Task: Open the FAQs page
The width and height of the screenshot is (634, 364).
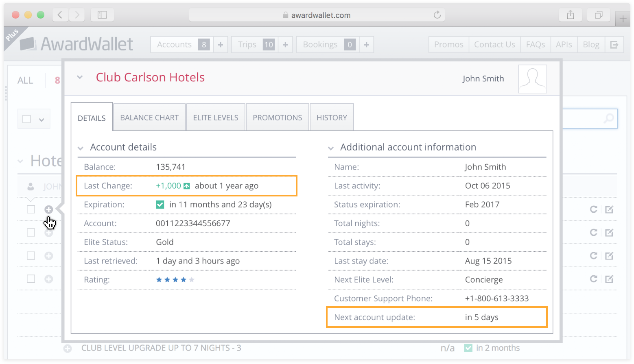Action: (536, 44)
